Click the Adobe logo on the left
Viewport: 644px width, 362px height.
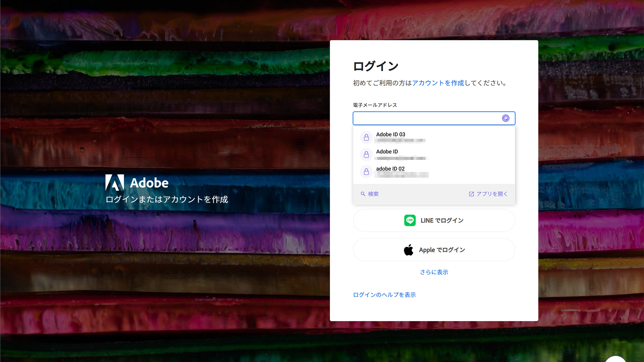pos(137,183)
